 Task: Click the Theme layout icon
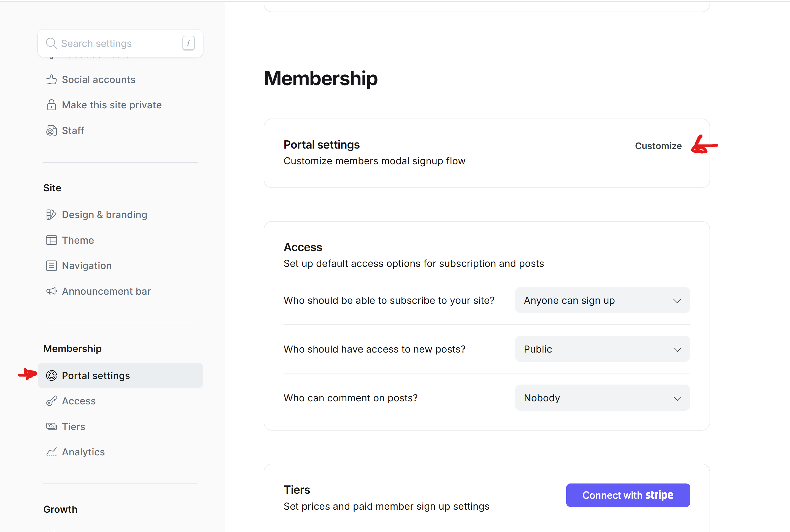tap(51, 240)
